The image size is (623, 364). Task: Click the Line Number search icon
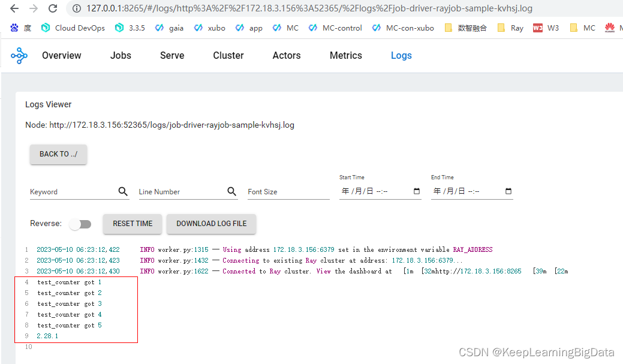232,191
